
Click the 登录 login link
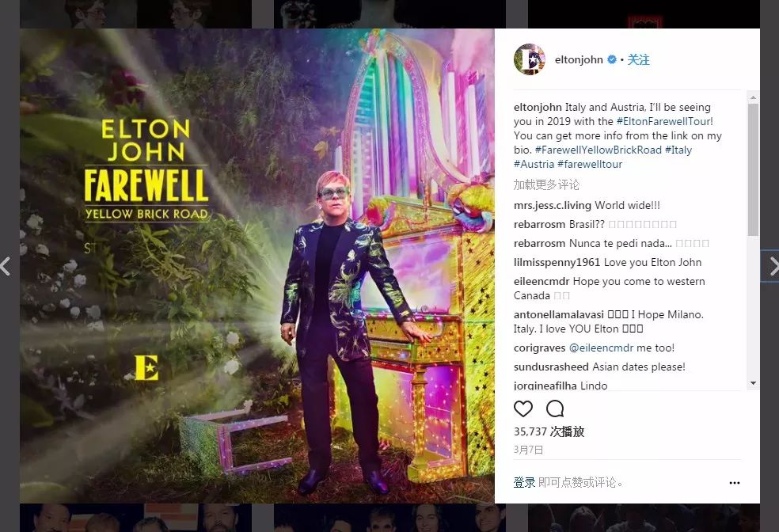[524, 482]
